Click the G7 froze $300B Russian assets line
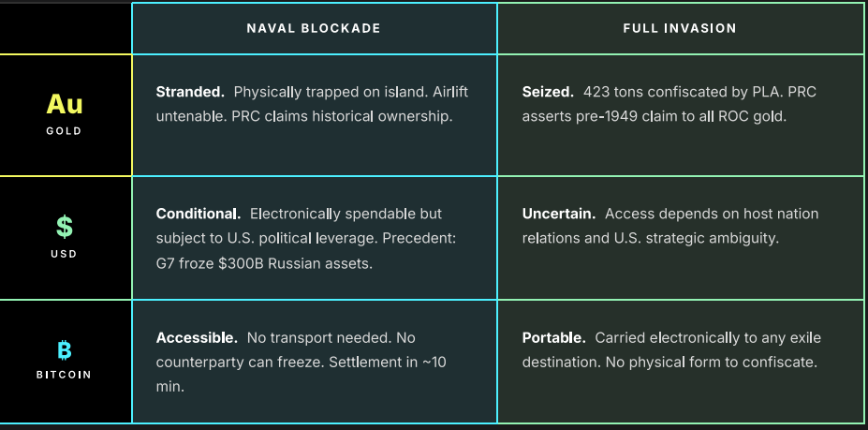Image resolution: width=868 pixels, height=430 pixels. point(264,263)
